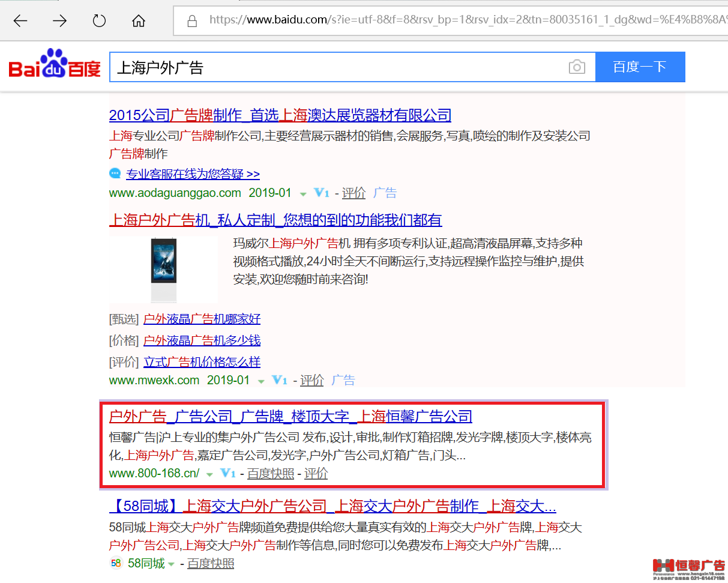Open 立式广告机价格怎么样 link
This screenshot has width=728, height=583.
(x=202, y=362)
